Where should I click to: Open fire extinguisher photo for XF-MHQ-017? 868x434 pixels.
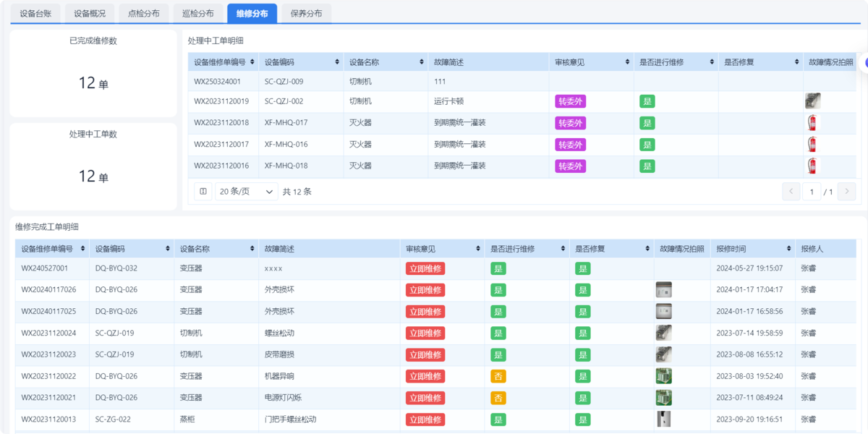(x=812, y=123)
